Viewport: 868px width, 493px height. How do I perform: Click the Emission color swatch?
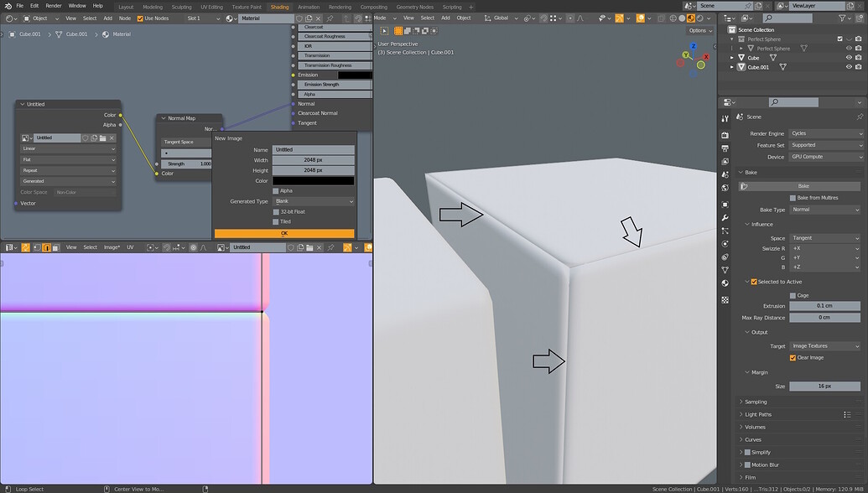click(x=355, y=75)
